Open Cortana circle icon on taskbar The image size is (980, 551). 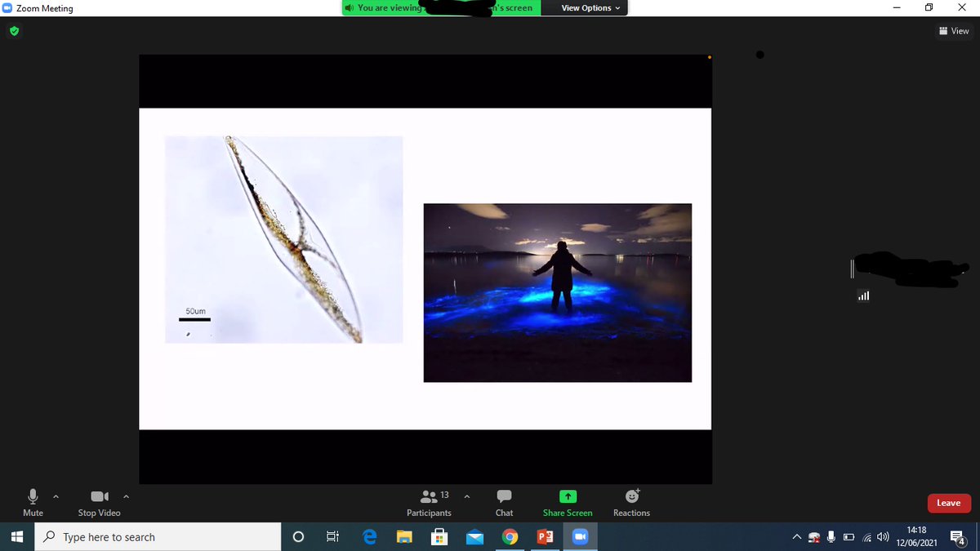pos(298,537)
